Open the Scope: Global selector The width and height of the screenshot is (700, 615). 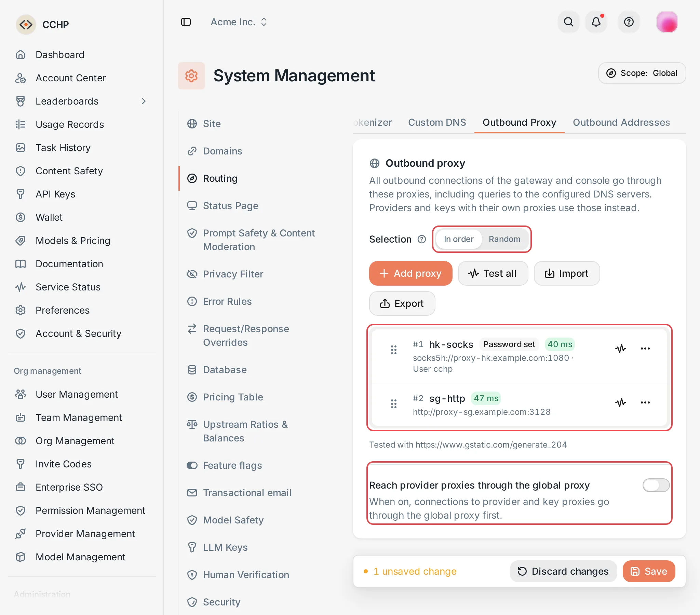pos(642,73)
